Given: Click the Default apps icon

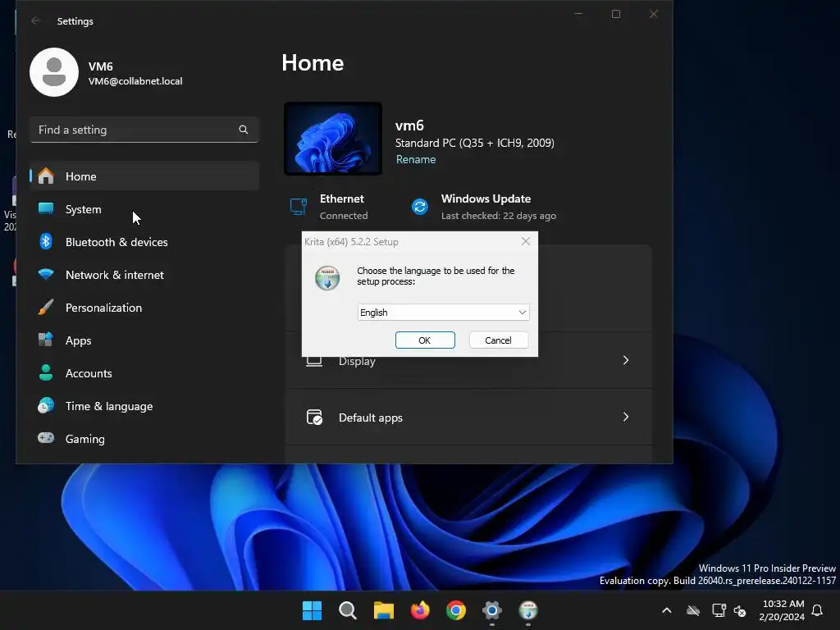Looking at the screenshot, I should click(314, 417).
